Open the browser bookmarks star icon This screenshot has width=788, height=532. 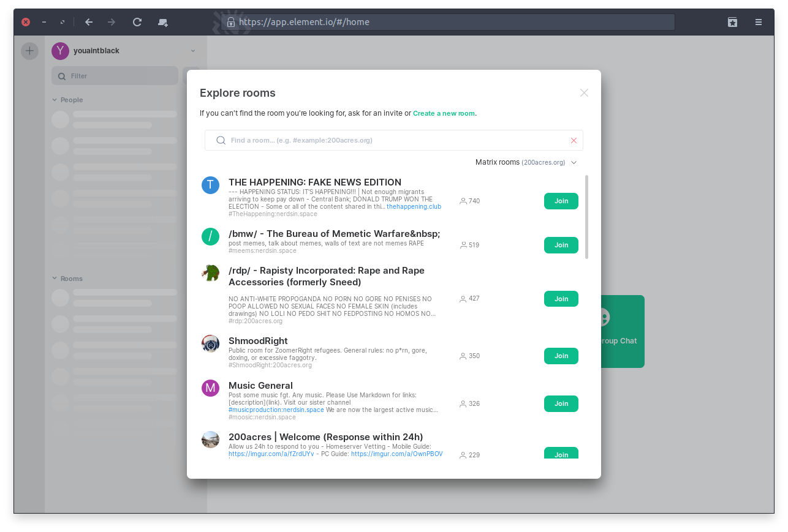point(732,22)
